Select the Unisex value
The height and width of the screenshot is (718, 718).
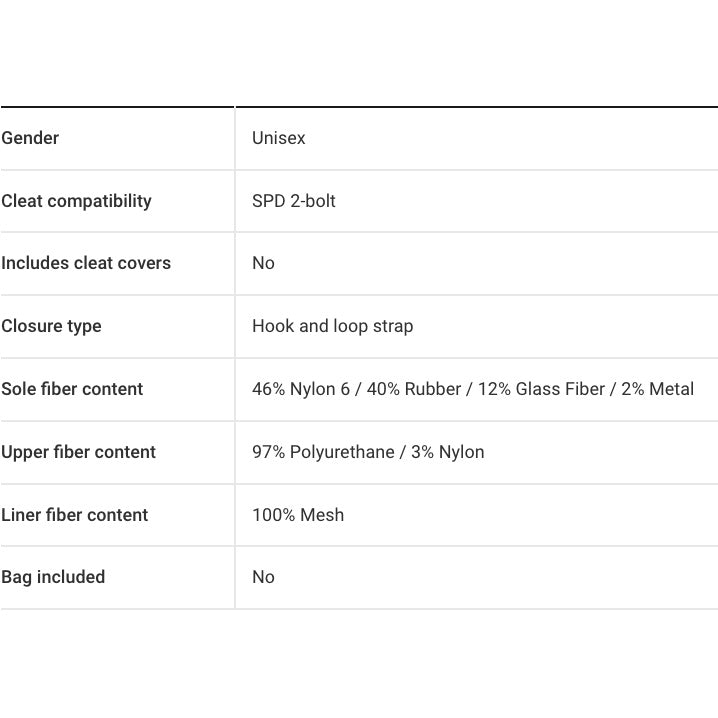click(279, 138)
